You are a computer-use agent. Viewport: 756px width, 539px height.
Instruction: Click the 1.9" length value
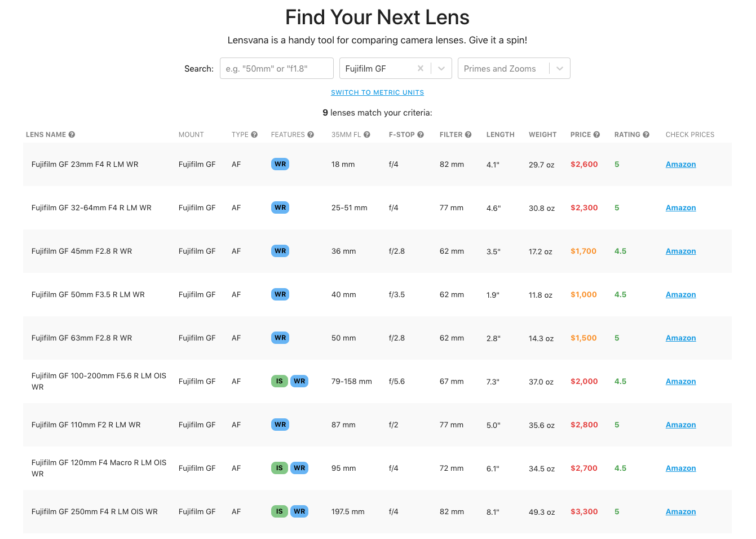coord(493,295)
